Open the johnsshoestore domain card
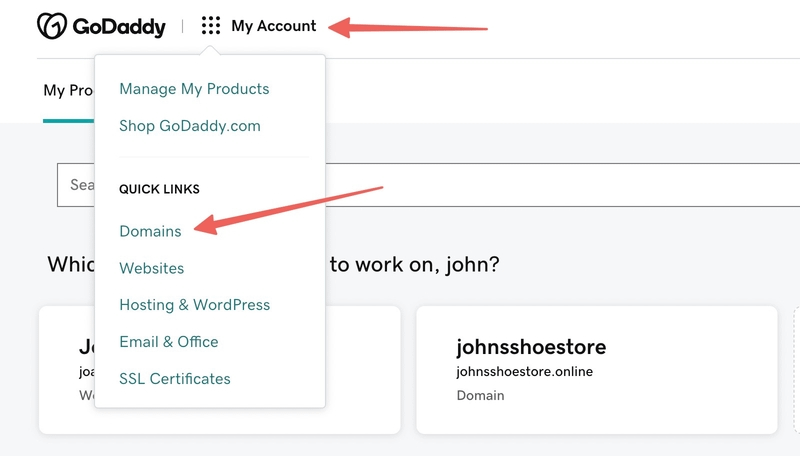Screen dimensions: 800x456 pos(597,370)
